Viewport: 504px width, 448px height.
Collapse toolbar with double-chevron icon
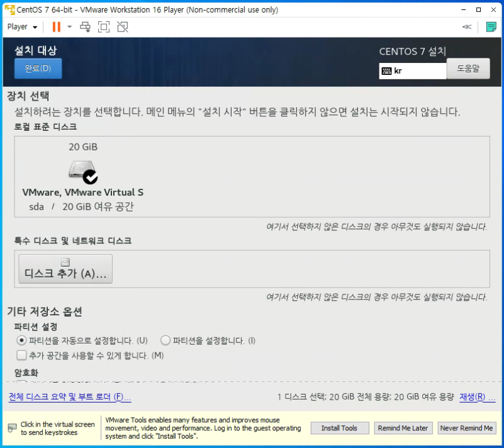pyautogui.click(x=467, y=26)
